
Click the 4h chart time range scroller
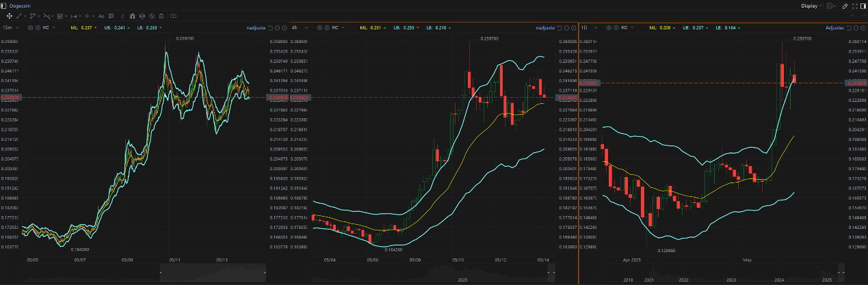551,273
